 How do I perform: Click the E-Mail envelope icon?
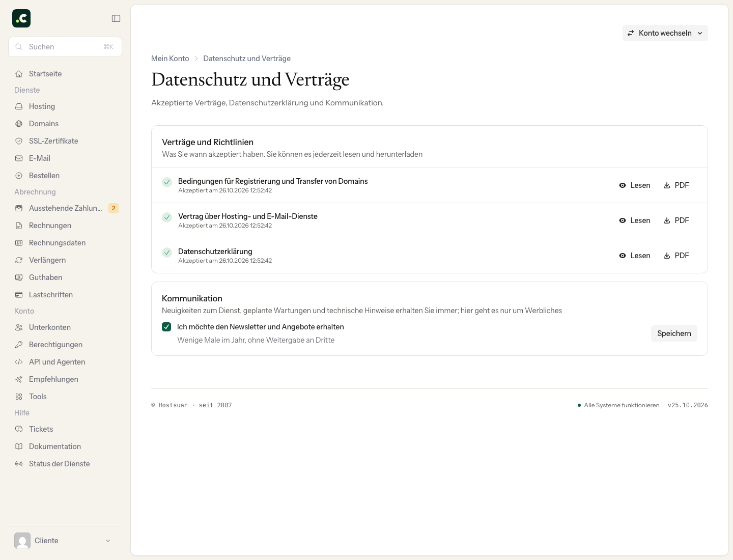point(19,158)
